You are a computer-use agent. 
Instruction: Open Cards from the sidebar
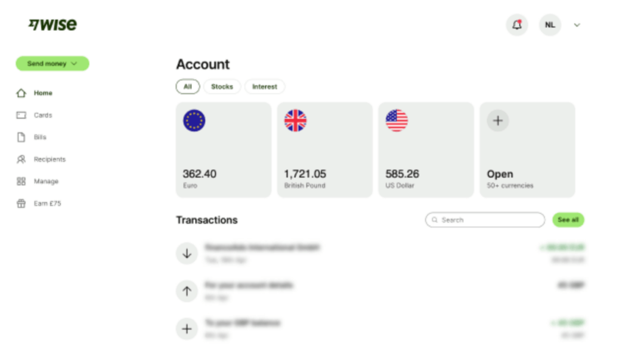click(x=42, y=115)
